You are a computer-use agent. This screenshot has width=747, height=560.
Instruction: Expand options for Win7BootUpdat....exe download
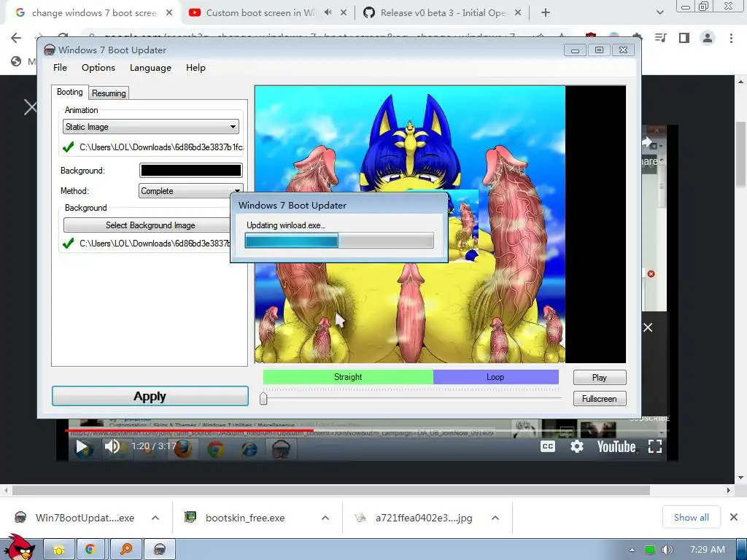coord(155,518)
